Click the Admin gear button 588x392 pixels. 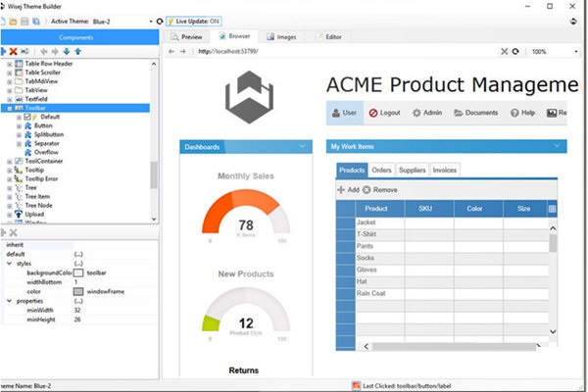coord(427,113)
